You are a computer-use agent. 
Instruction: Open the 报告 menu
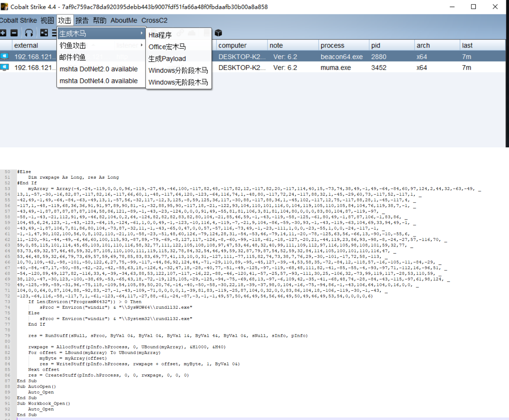click(82, 20)
